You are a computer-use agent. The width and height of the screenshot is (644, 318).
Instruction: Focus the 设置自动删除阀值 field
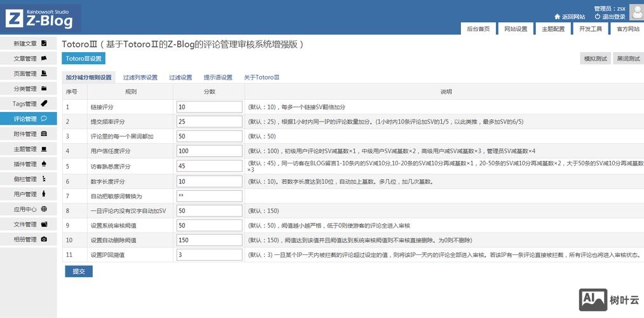tap(209, 240)
